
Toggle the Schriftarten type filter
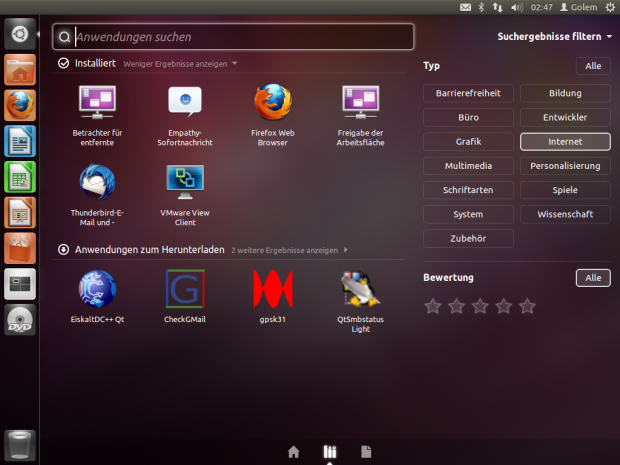pos(468,190)
